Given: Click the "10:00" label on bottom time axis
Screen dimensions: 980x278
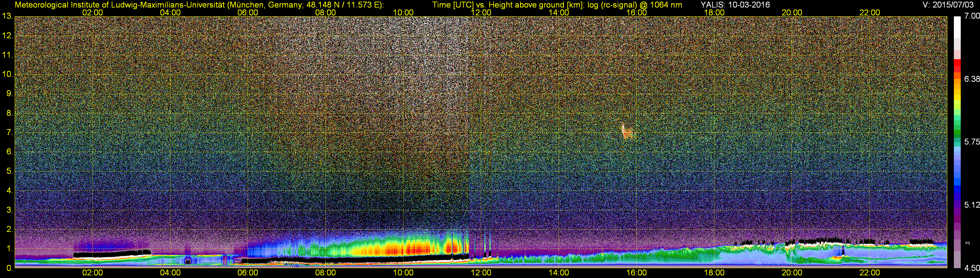Looking at the screenshot, I should (x=403, y=273).
